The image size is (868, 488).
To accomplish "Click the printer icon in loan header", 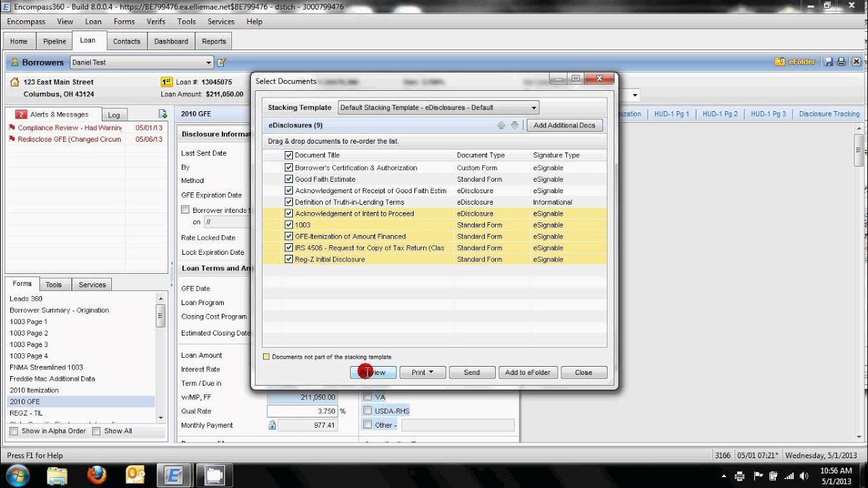I will point(841,62).
